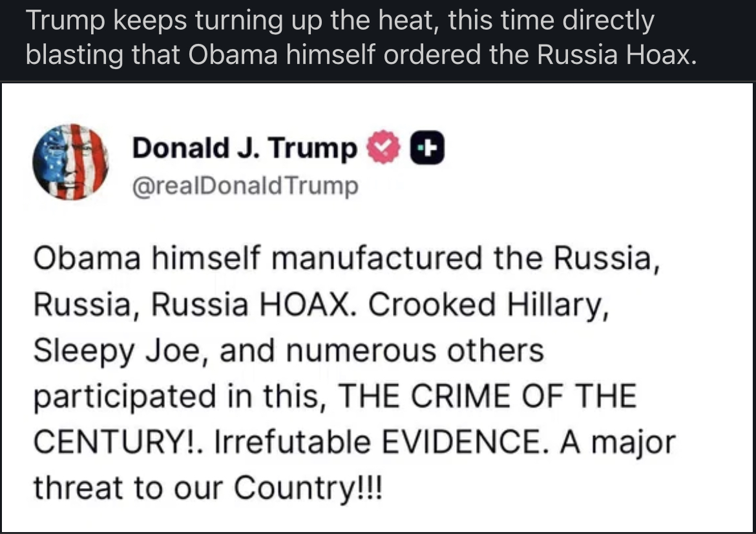
Task: Click "Obama himself manufactured" in the post
Action: tap(257, 260)
